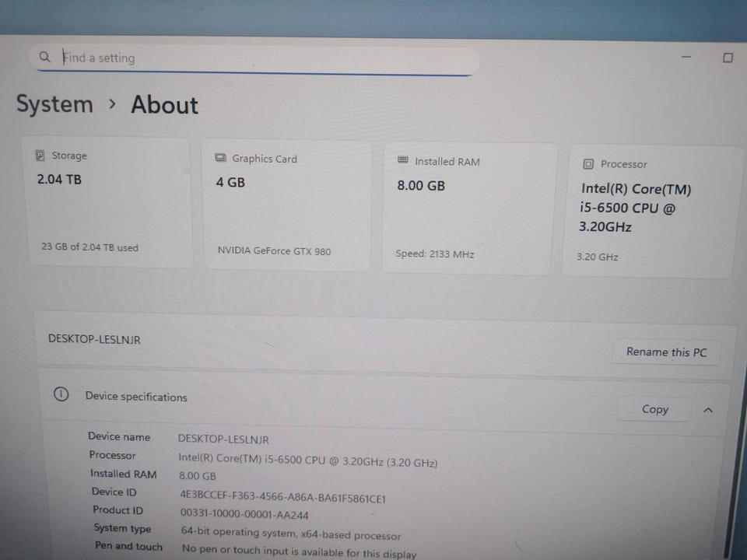Screen dimensions: 747x560
Task: Select NVIDIA GeForce GTX 980 text
Action: pos(274,250)
